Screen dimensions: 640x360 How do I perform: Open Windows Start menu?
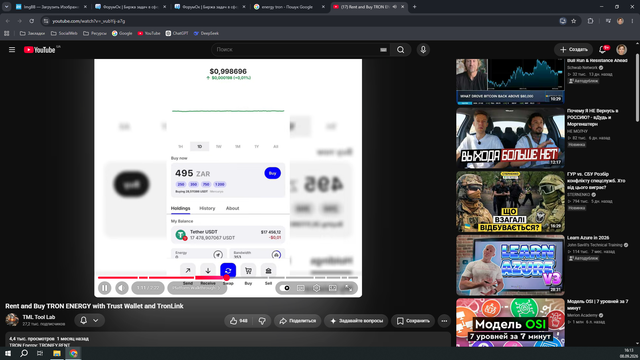pyautogui.click(x=8, y=353)
